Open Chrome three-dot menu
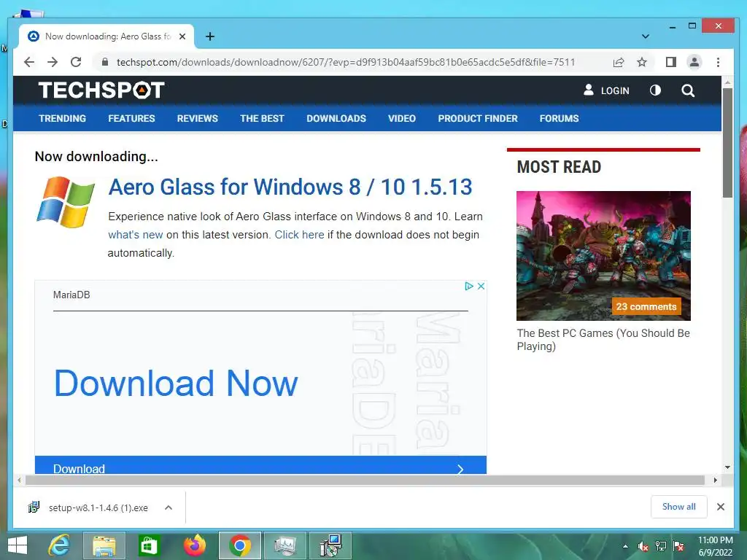This screenshot has width=747, height=560. pos(718,62)
